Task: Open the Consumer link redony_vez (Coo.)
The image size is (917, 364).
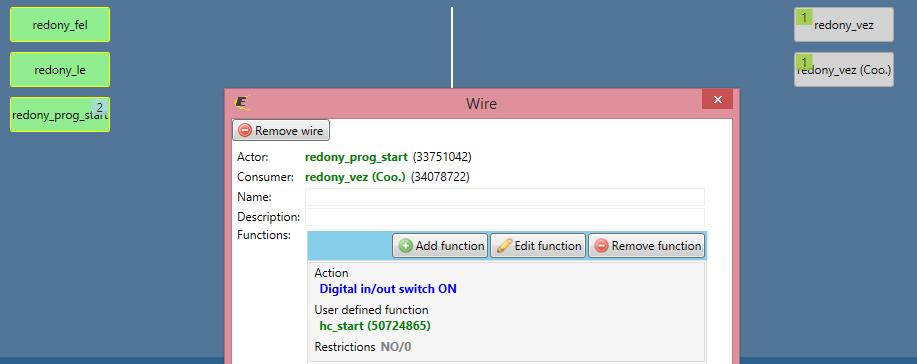Action: (x=355, y=177)
